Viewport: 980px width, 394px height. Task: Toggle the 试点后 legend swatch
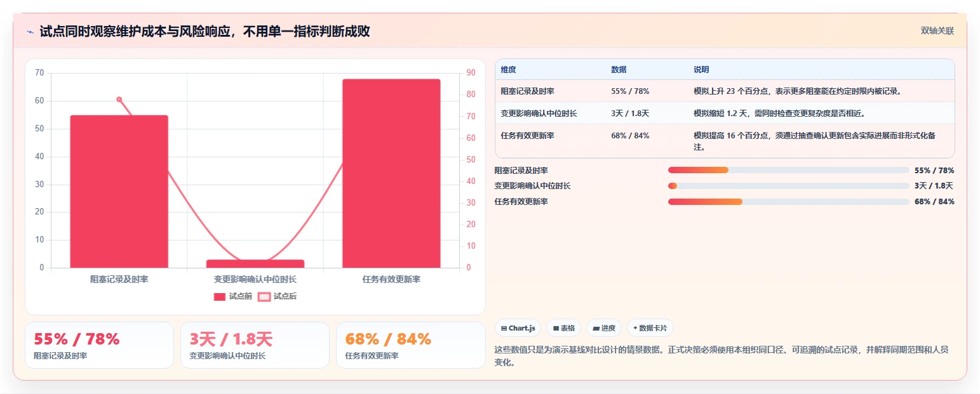[264, 296]
